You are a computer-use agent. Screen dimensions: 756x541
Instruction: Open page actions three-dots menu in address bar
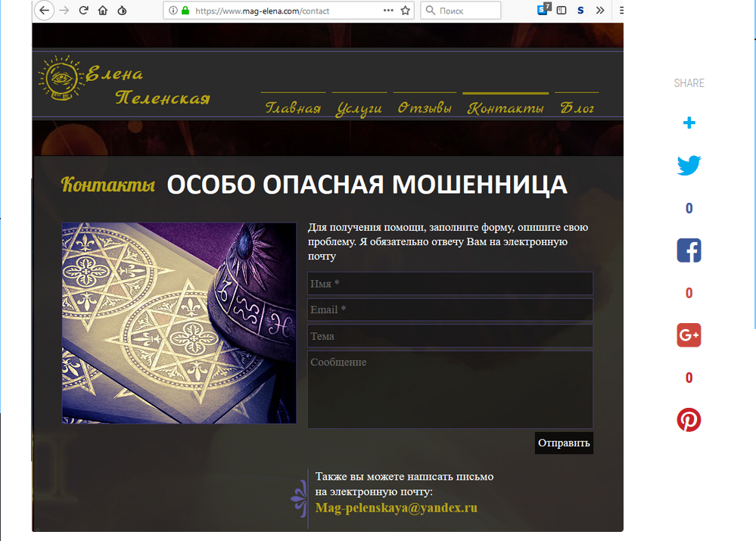tap(388, 11)
